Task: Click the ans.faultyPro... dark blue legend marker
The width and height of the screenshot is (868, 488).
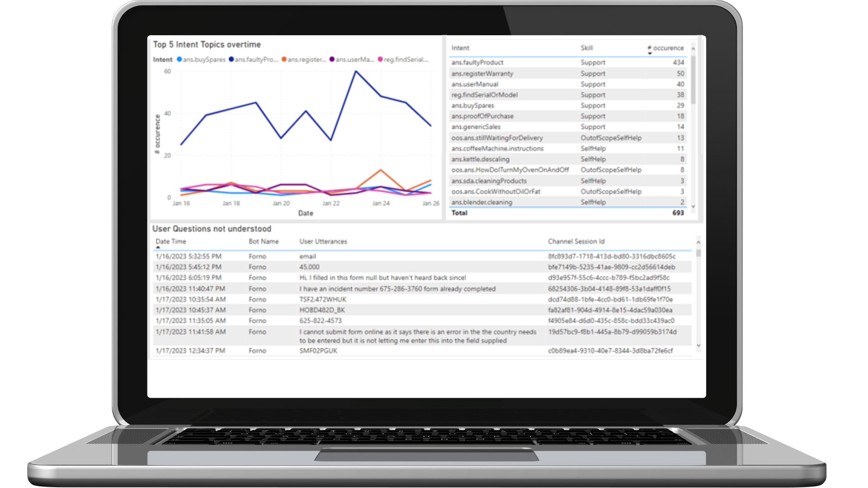Action: click(231, 59)
